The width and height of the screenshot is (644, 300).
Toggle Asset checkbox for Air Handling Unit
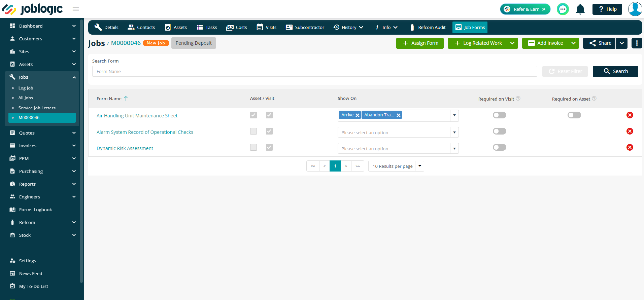click(x=253, y=115)
